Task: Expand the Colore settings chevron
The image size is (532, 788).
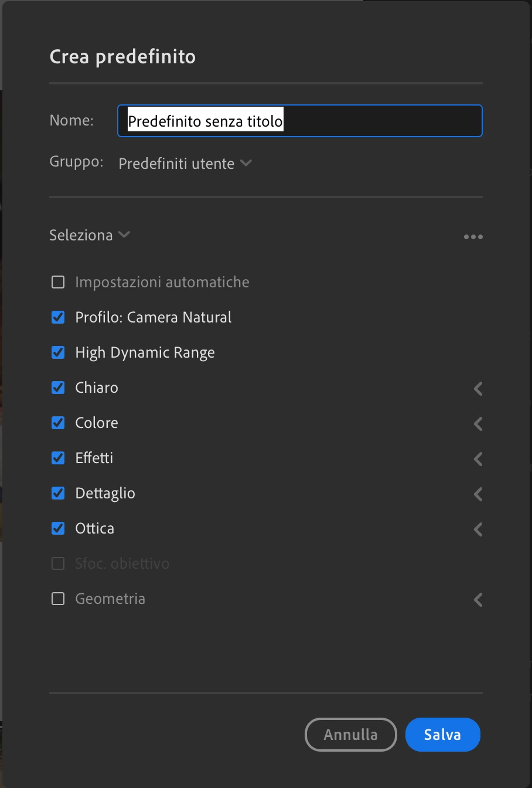Action: pyautogui.click(x=478, y=423)
